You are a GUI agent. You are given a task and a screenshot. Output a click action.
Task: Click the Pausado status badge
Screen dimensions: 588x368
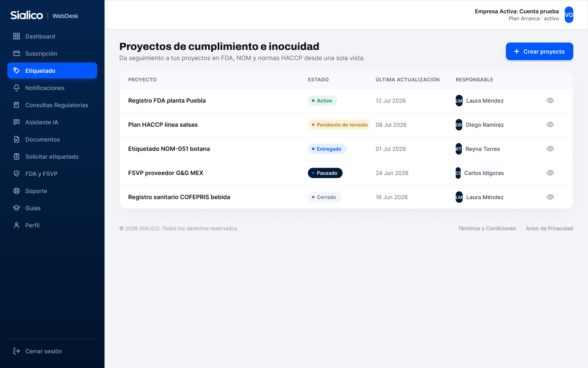[x=325, y=173]
